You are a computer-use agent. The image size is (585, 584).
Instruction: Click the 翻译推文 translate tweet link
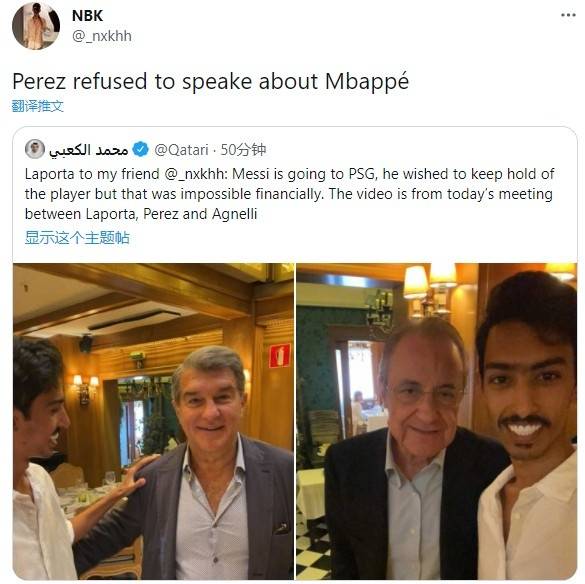37,106
